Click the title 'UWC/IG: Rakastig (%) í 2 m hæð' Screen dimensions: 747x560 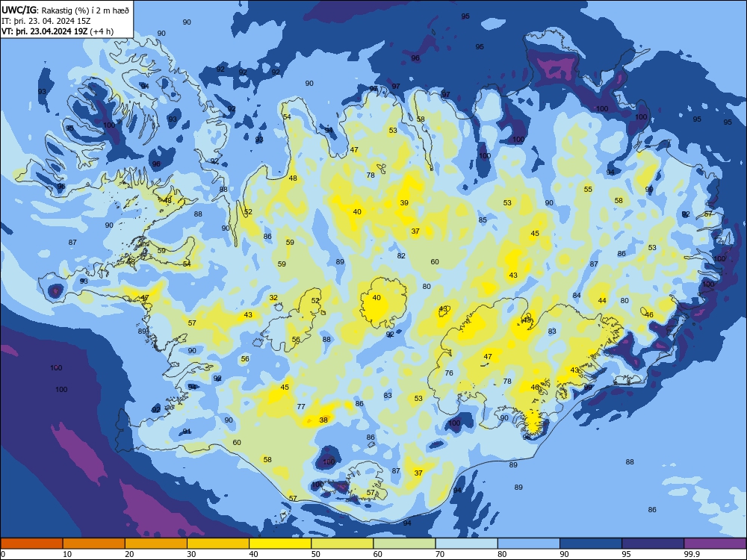click(65, 10)
